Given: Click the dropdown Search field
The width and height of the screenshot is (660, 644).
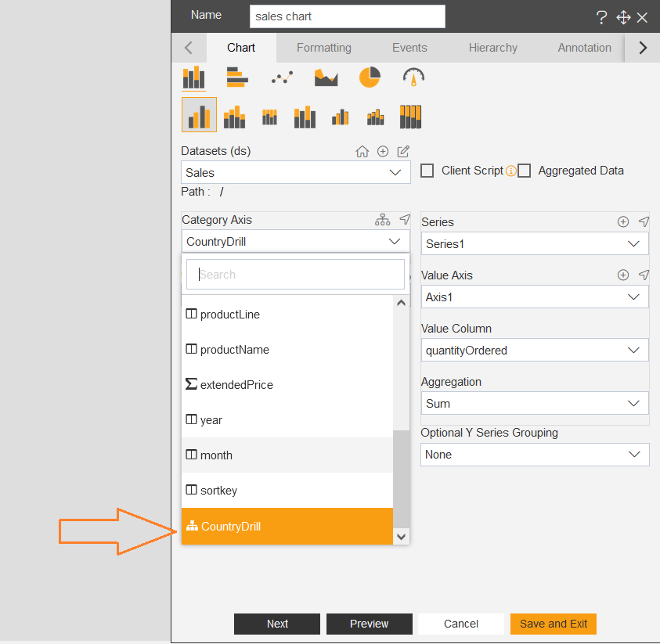Looking at the screenshot, I should point(295,274).
